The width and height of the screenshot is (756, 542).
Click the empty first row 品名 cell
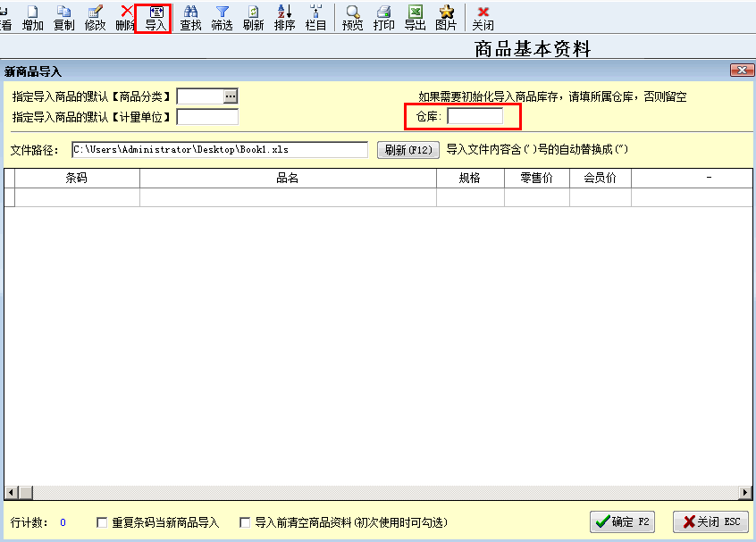[288, 197]
